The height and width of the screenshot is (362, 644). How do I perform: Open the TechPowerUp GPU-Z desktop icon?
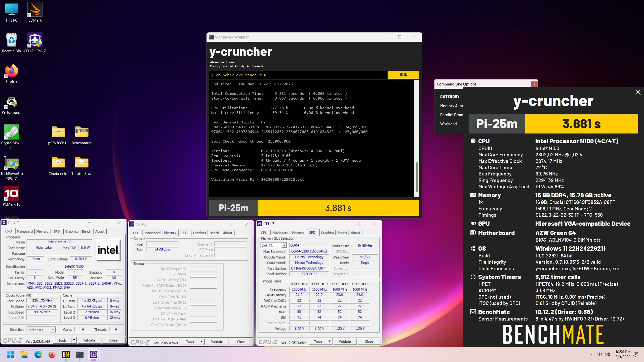12,168
